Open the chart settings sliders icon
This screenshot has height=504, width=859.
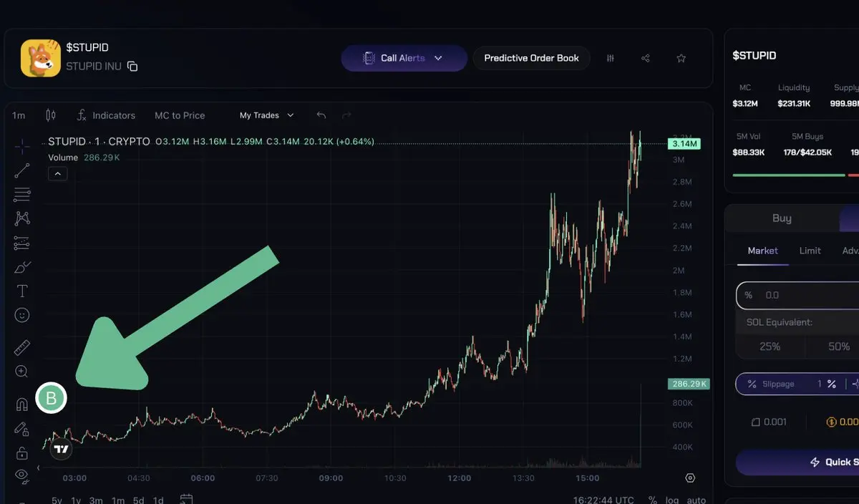611,58
